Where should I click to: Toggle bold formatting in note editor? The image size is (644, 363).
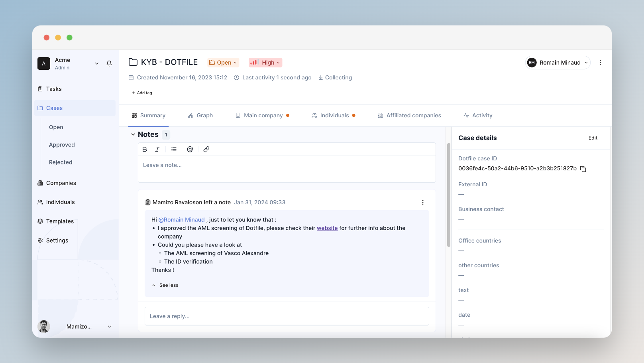(145, 149)
